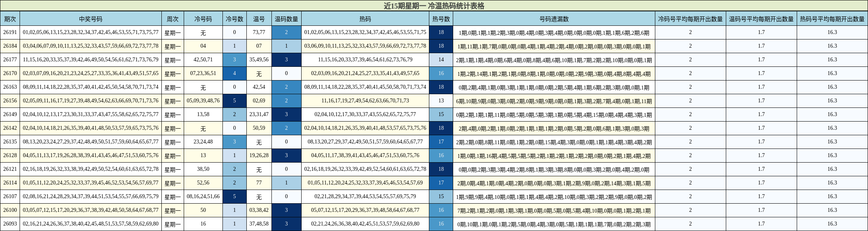Click warm numbers cell 42,54
This screenshot has height=231, width=868.
pyautogui.click(x=259, y=87)
